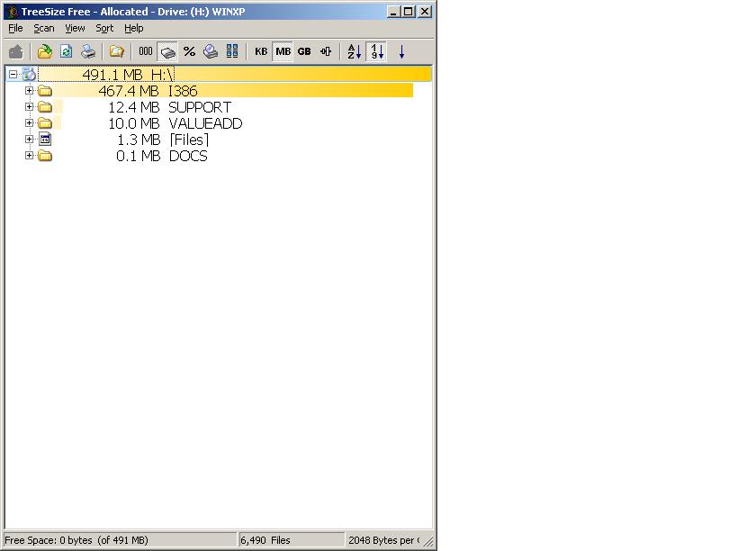Click the Free Space status bar text

tap(76, 540)
